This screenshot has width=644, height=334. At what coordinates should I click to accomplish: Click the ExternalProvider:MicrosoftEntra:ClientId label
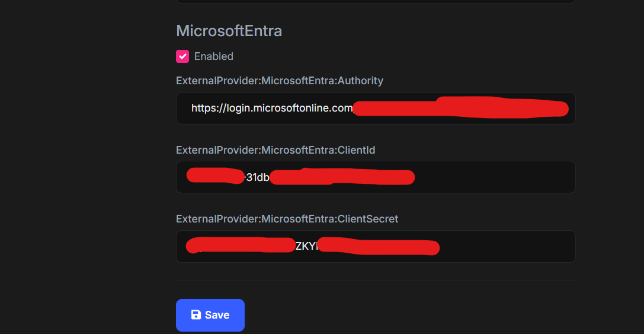(x=275, y=150)
